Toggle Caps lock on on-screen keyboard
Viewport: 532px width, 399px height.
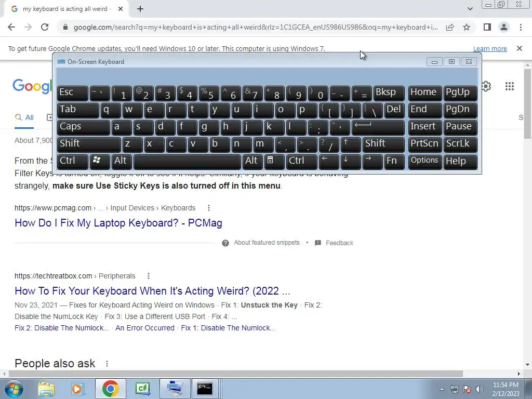pos(84,127)
